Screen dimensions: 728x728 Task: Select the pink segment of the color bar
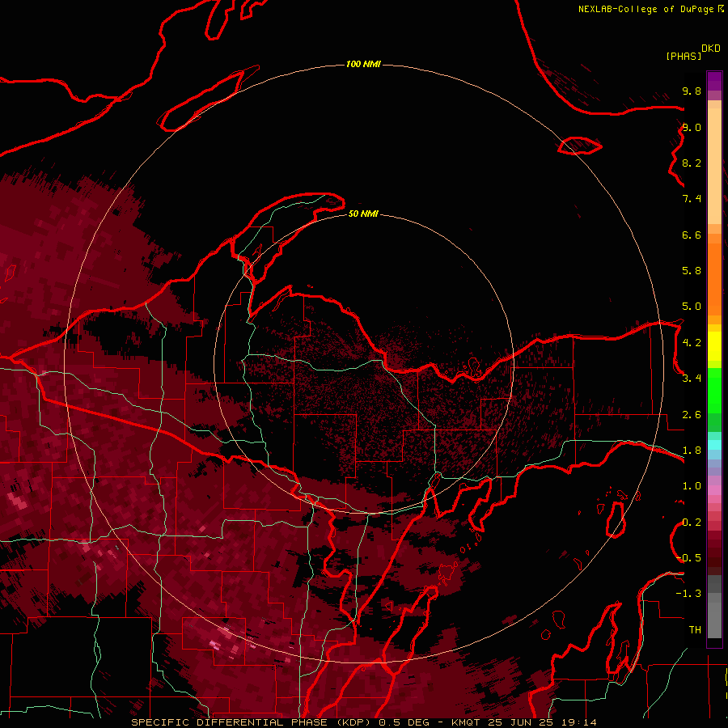(714, 490)
